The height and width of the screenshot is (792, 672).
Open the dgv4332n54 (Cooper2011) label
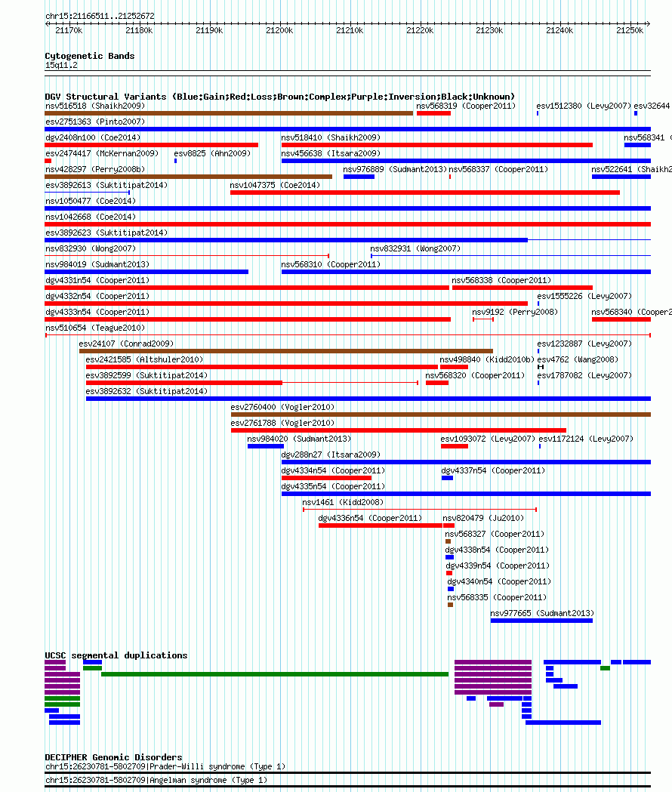coord(97,297)
